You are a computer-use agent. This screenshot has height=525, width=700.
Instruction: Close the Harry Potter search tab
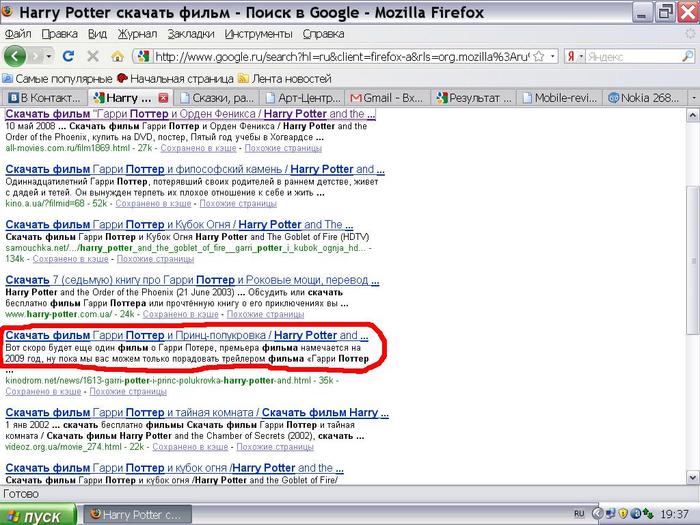(x=164, y=98)
